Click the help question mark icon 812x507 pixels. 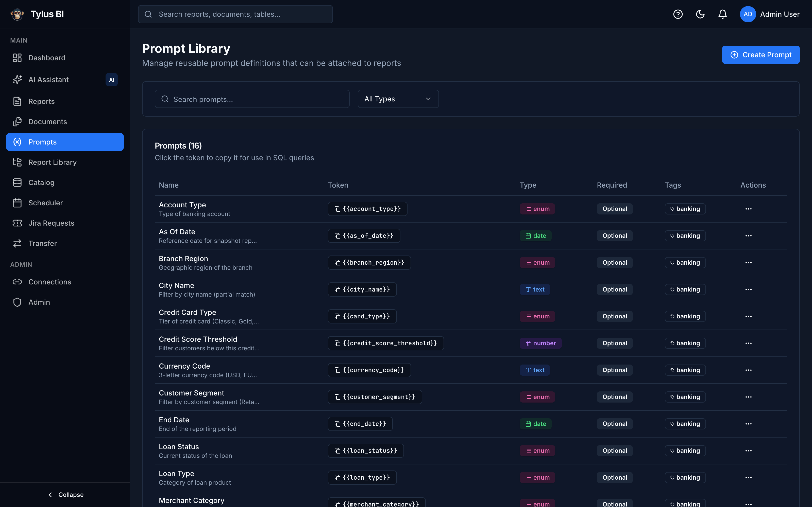[678, 14]
